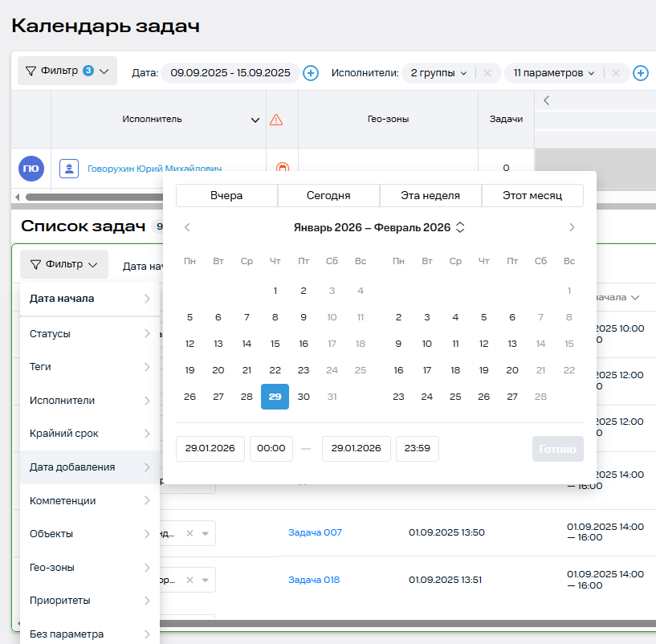Select 15 January in the calendar
Screen dimensions: 656x644
[275, 344]
